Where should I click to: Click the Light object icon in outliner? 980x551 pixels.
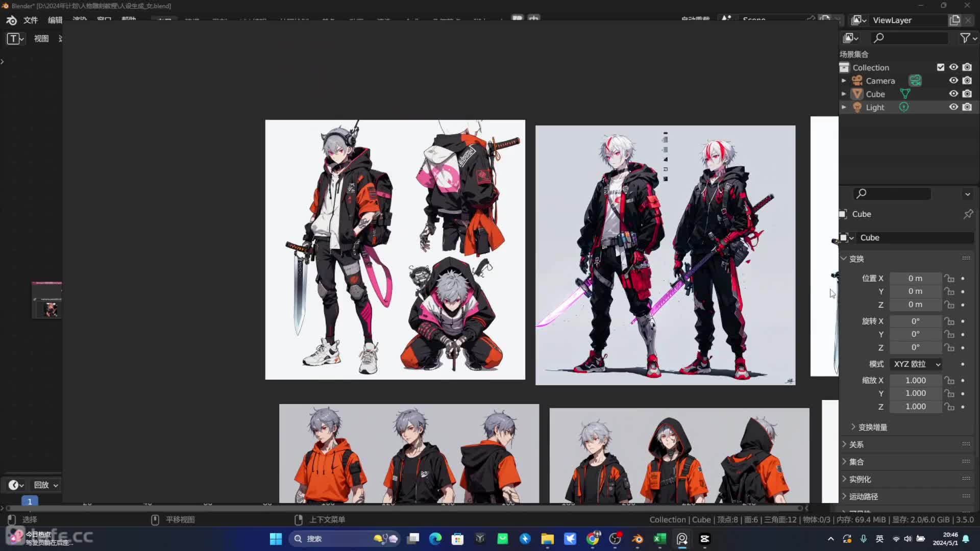[857, 107]
